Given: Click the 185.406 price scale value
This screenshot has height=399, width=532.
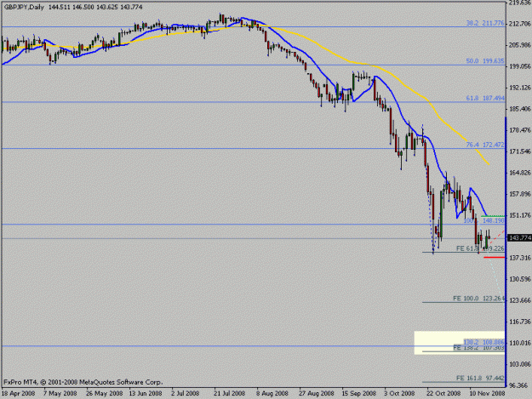Looking at the screenshot, I should (x=520, y=109).
